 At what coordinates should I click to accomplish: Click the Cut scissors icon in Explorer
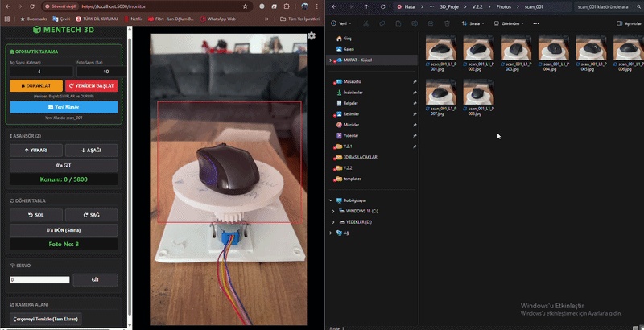(365, 23)
